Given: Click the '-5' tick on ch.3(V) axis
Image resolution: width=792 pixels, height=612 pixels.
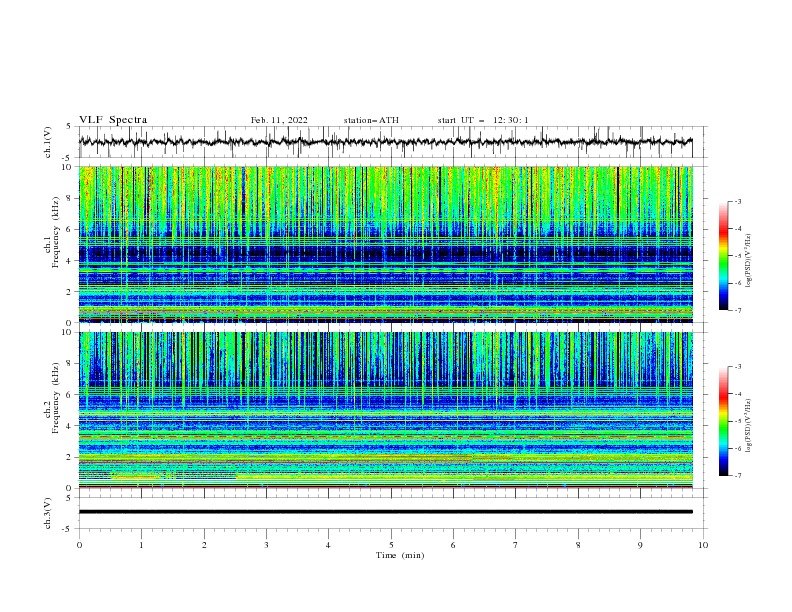Looking at the screenshot, I should point(68,529).
